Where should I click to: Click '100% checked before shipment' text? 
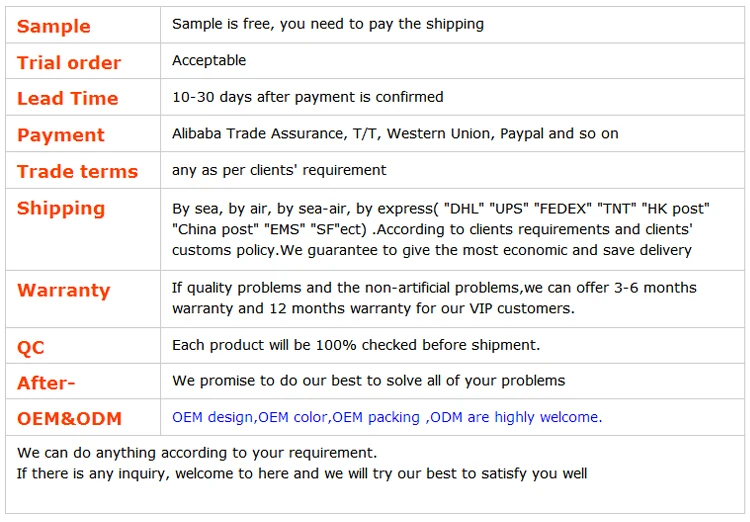[355, 345]
